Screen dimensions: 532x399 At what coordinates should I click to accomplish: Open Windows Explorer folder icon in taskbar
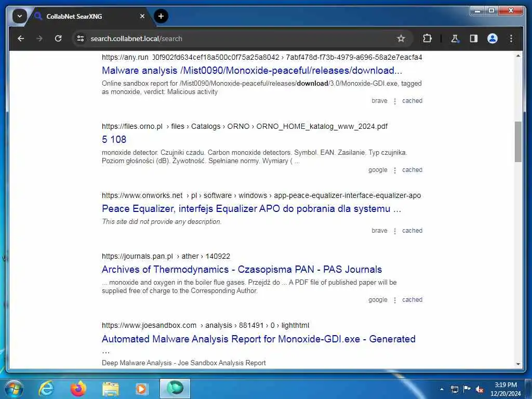111,389
